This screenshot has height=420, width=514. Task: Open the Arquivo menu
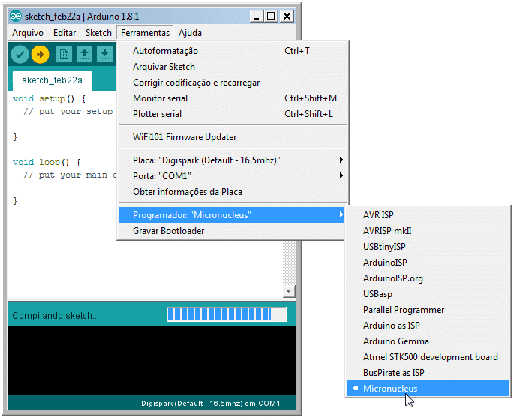[28, 33]
